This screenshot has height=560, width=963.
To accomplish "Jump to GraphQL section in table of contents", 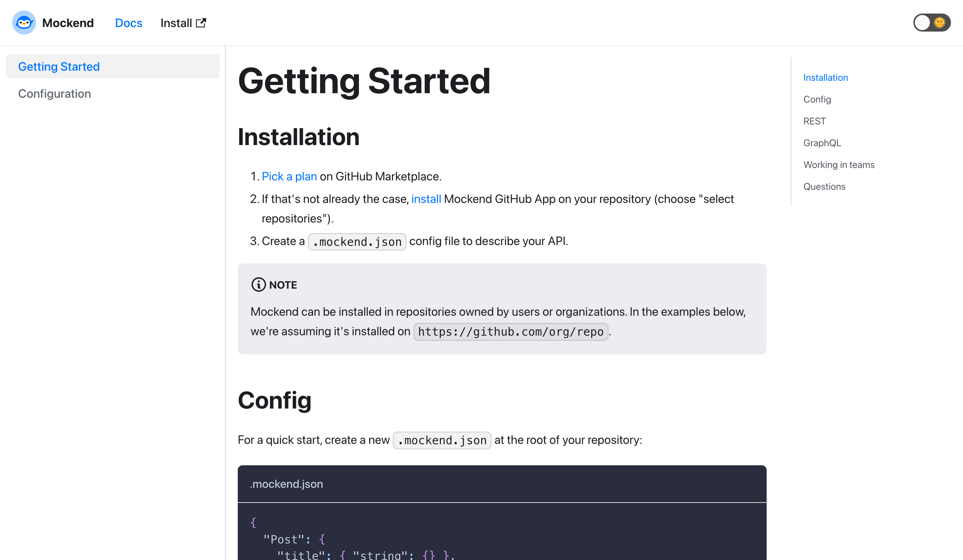I will pyautogui.click(x=822, y=143).
